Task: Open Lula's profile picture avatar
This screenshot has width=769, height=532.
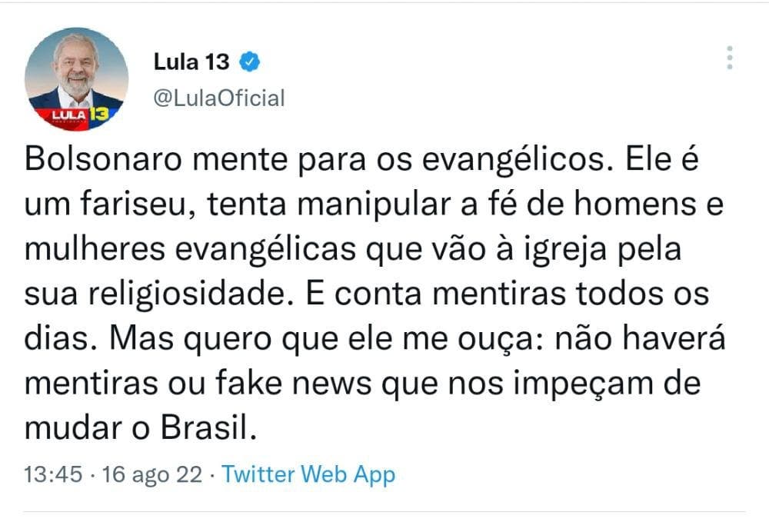Action: click(76, 79)
